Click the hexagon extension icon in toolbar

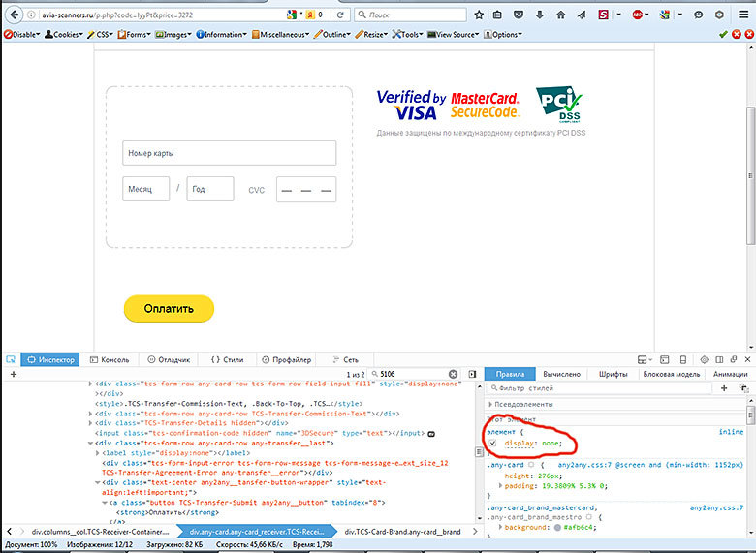click(719, 15)
